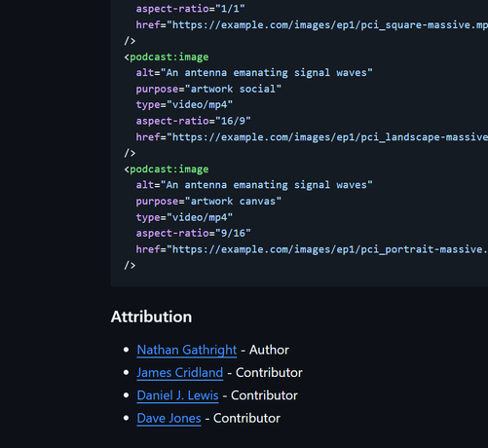
Task: Open Nathan Gathright author link
Action: (187, 350)
